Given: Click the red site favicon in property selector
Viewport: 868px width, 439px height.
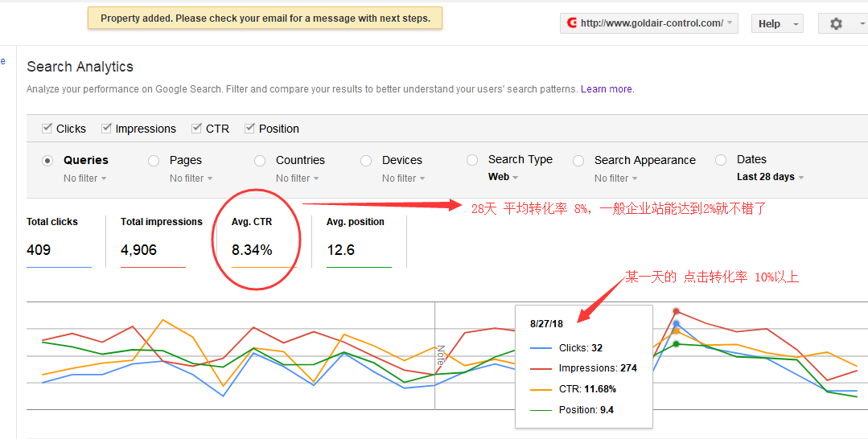Looking at the screenshot, I should [x=571, y=23].
